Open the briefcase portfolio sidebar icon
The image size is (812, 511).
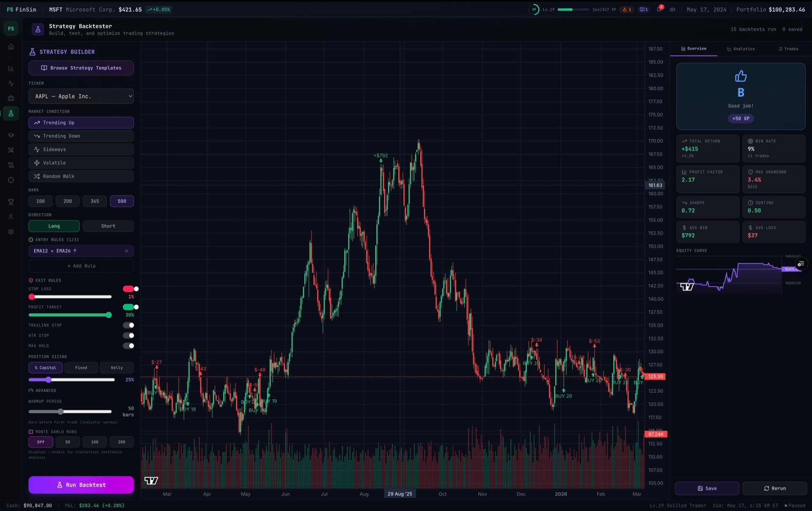(x=11, y=98)
